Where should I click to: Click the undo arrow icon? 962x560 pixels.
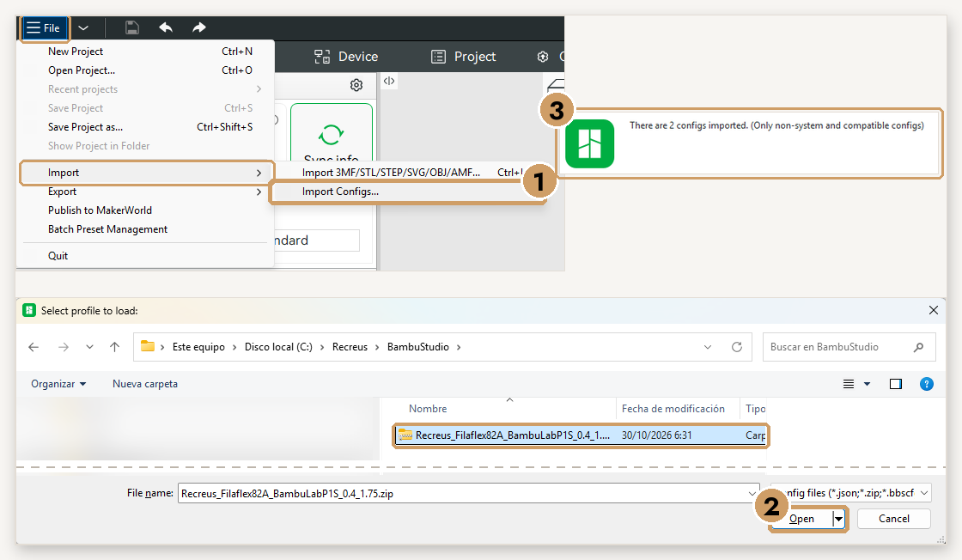(166, 27)
